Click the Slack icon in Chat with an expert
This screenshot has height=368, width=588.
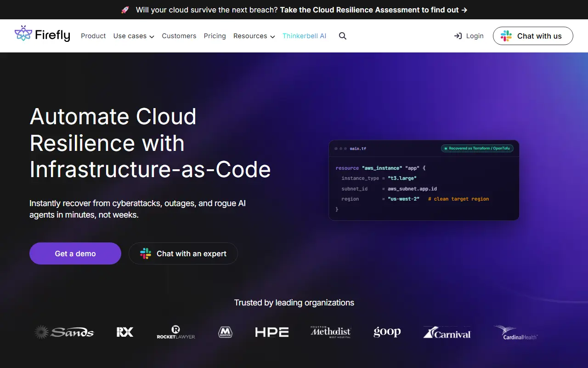tap(146, 253)
